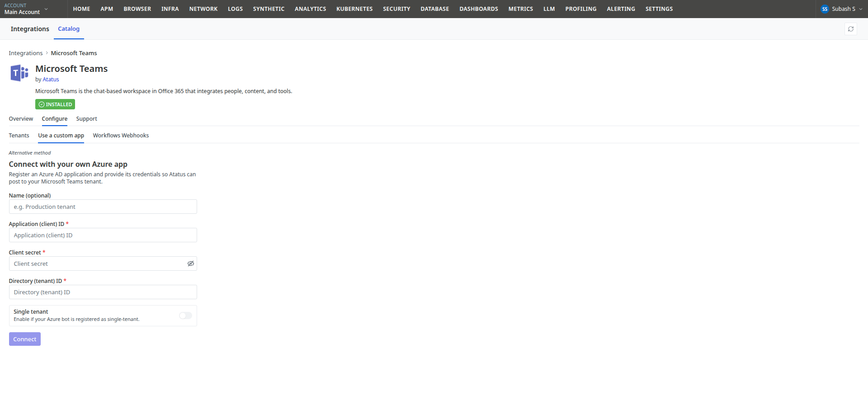Open the LLM menu
The height and width of the screenshot is (419, 868).
(x=549, y=9)
